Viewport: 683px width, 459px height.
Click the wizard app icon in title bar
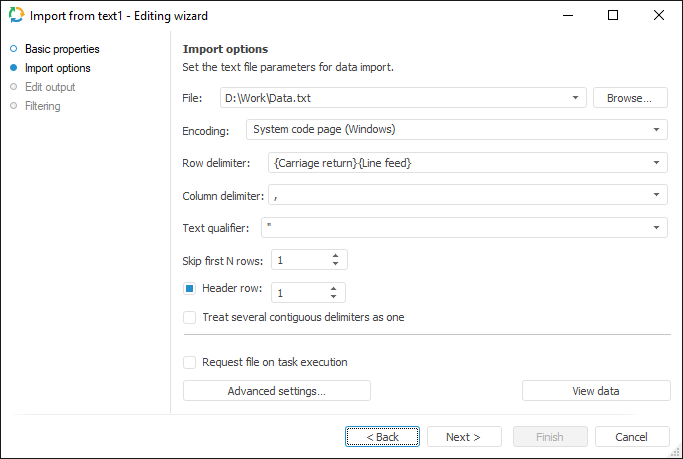click(15, 16)
